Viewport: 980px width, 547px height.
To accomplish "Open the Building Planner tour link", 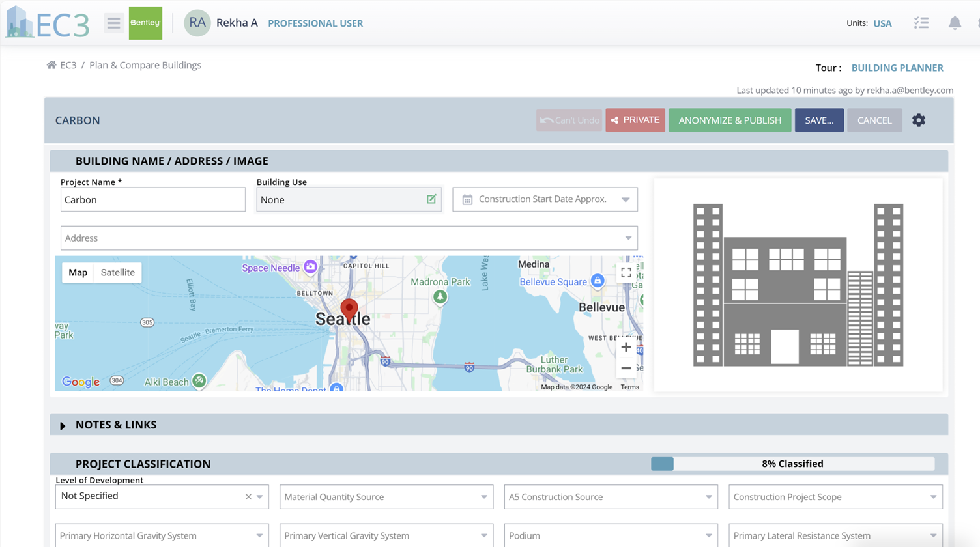I will click(x=897, y=68).
